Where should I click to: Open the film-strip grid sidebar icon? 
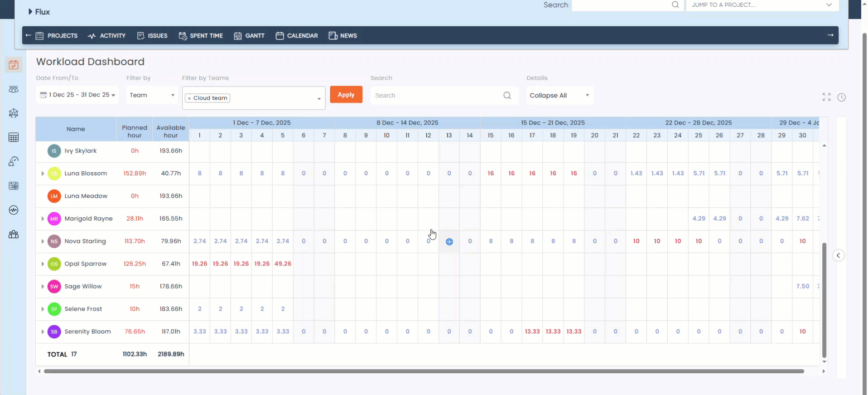pos(14,186)
